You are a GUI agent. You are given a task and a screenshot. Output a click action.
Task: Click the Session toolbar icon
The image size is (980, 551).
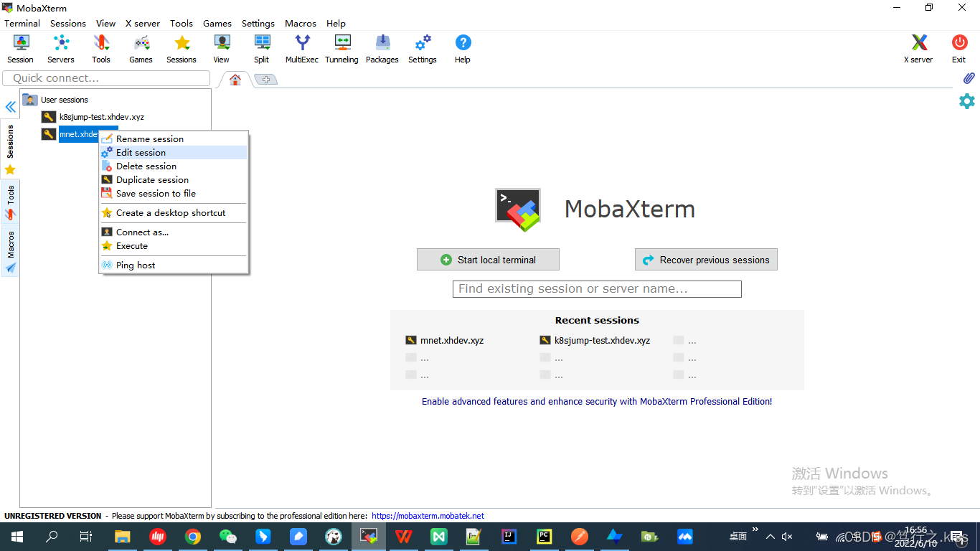tap(21, 49)
